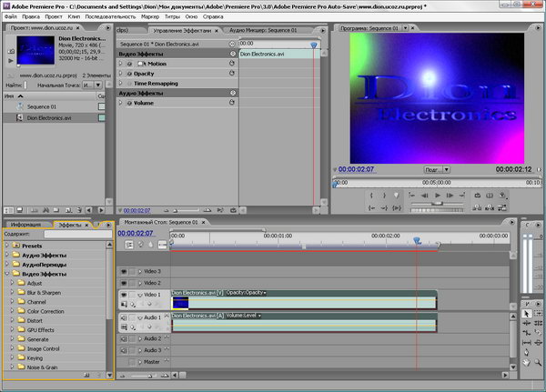
Task: Toggle Video 3 track eye visibility
Action: tap(124, 271)
